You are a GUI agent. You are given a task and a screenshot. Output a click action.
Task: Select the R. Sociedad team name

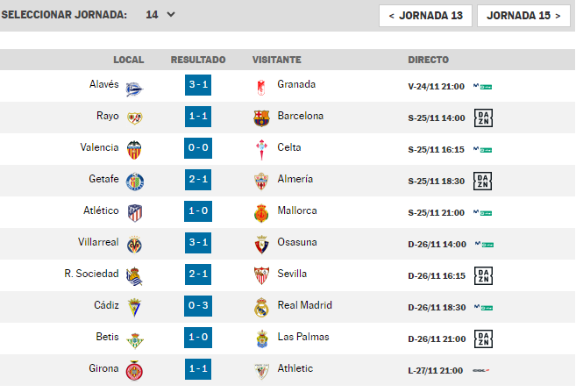pos(91,274)
